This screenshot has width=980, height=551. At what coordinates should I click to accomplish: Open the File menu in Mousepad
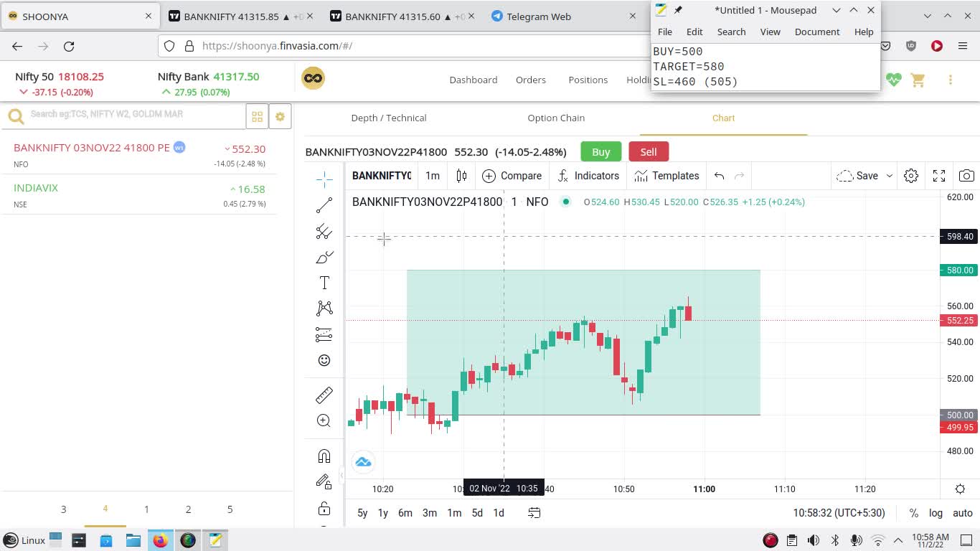(x=665, y=32)
